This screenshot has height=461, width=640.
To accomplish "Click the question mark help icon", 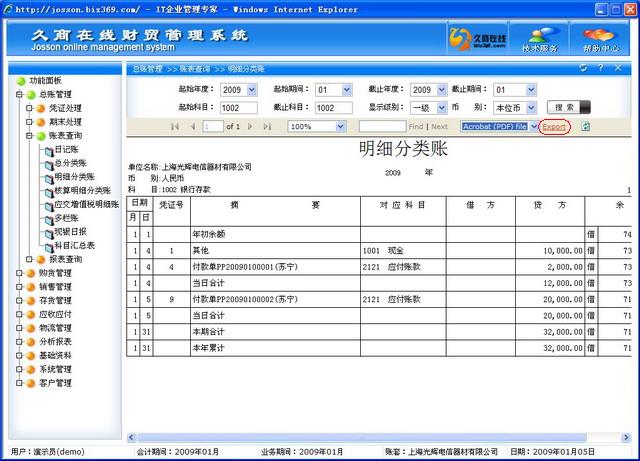I will [600, 68].
